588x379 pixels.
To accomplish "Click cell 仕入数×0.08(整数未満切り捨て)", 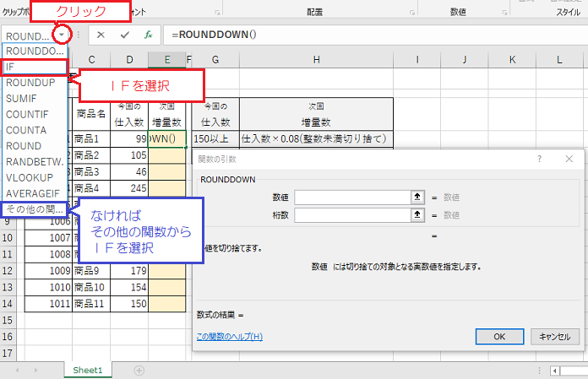I will [317, 139].
